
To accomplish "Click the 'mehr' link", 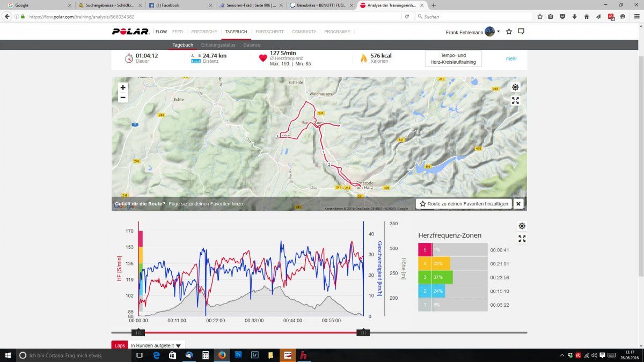I will (x=511, y=58).
